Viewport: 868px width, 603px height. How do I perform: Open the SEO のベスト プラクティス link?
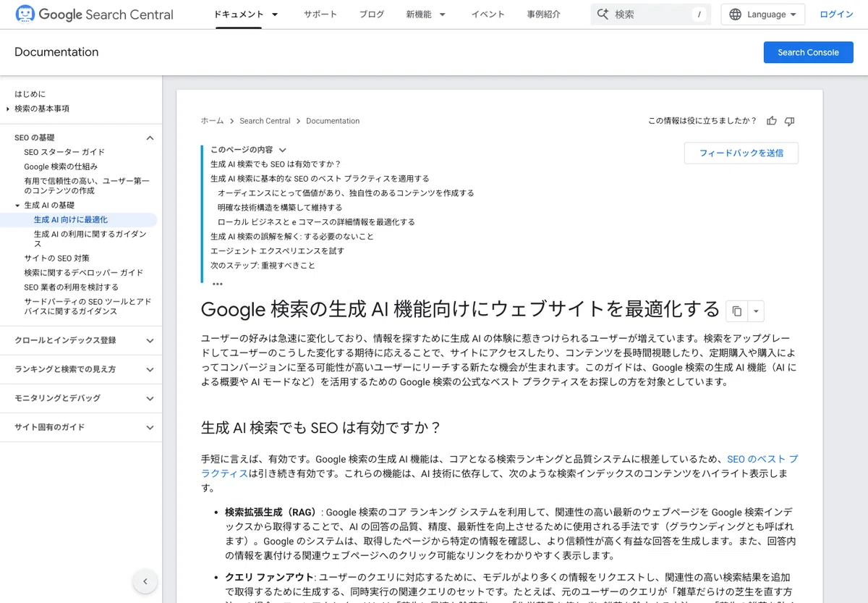point(500,466)
